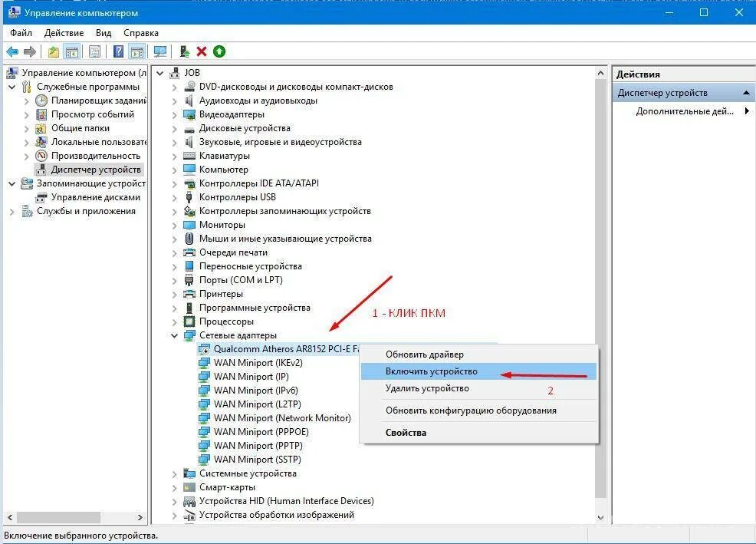The height and width of the screenshot is (544, 756).
Task: Click the red X uninstall device icon
Action: (x=202, y=51)
